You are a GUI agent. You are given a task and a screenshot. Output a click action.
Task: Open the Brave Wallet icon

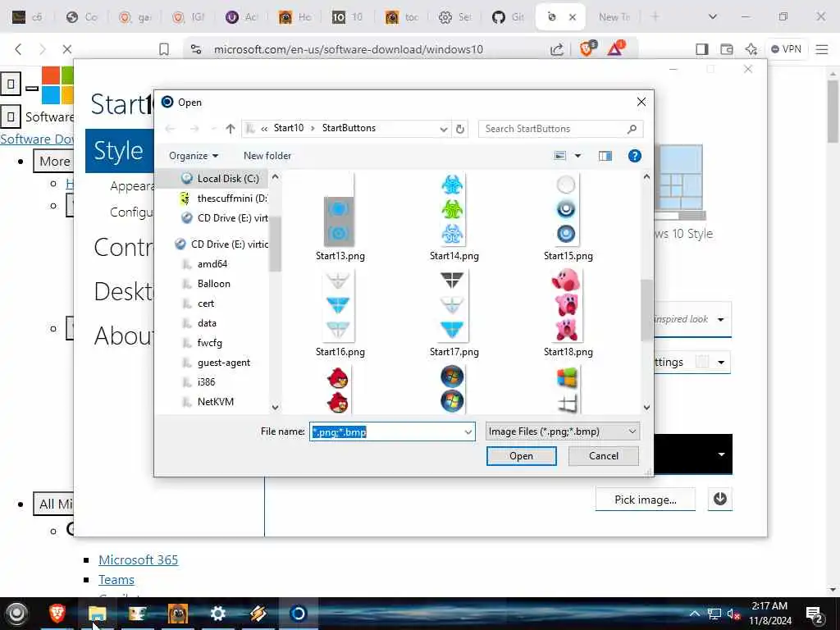click(x=727, y=49)
